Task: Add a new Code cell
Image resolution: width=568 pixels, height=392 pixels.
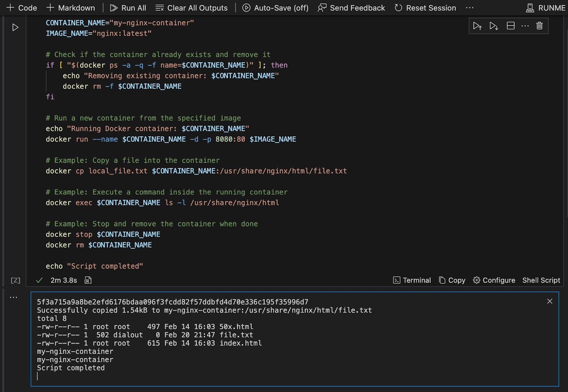Action: 22,7
